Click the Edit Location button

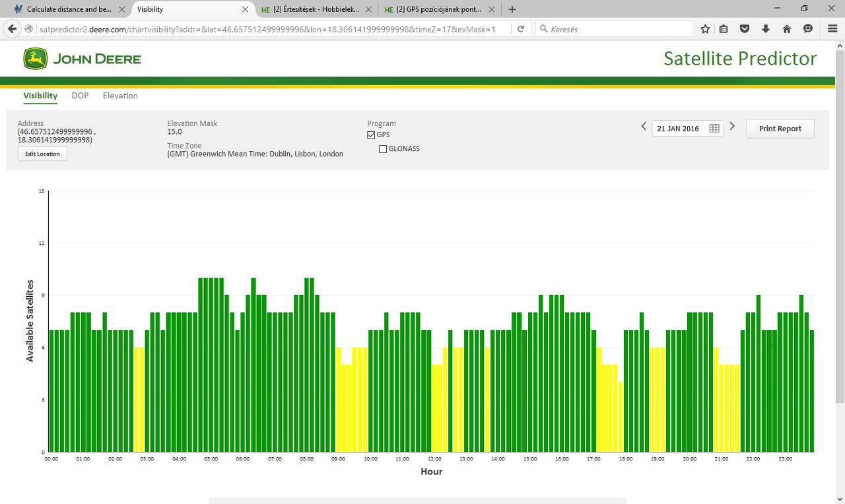click(42, 154)
